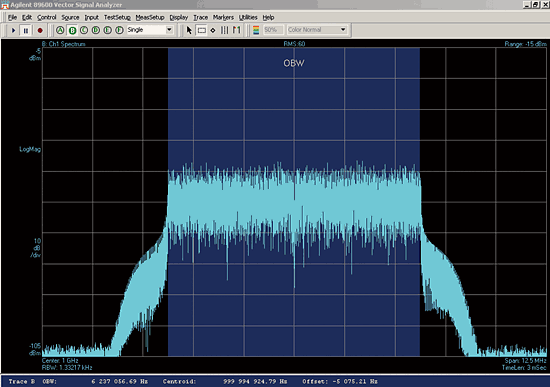Click the 'B: Ch1 Spectrum' trace title

point(63,44)
